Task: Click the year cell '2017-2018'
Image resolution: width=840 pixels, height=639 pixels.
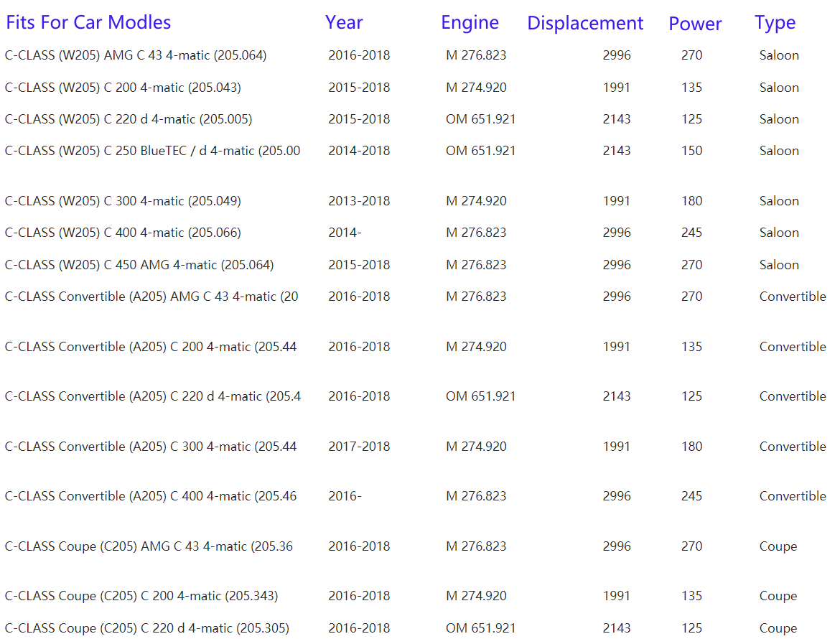Action: coord(359,447)
